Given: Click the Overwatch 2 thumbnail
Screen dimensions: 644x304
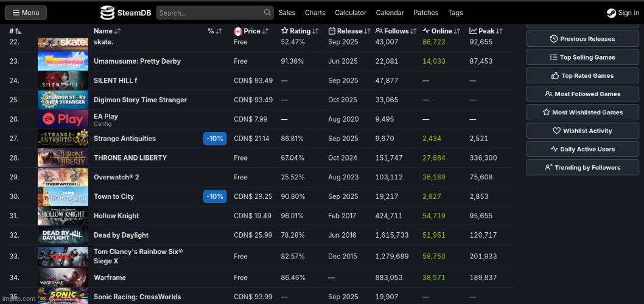Looking at the screenshot, I should tap(63, 177).
